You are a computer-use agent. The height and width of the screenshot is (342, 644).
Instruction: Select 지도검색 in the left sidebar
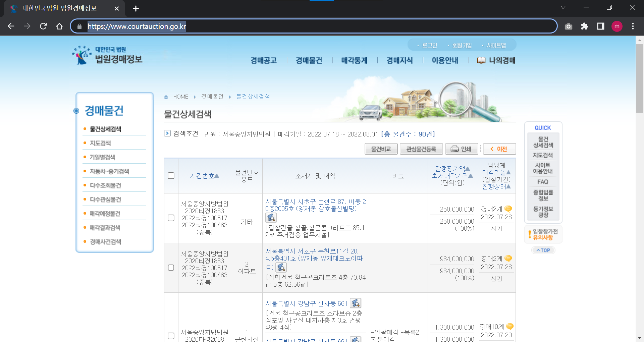100,143
